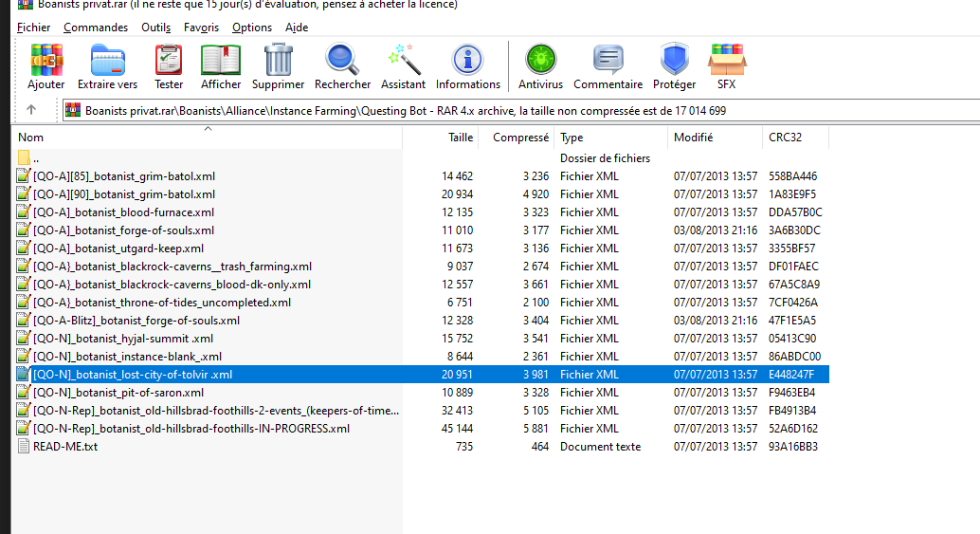
Task: Click 'Document texte' type cell
Action: click(600, 447)
